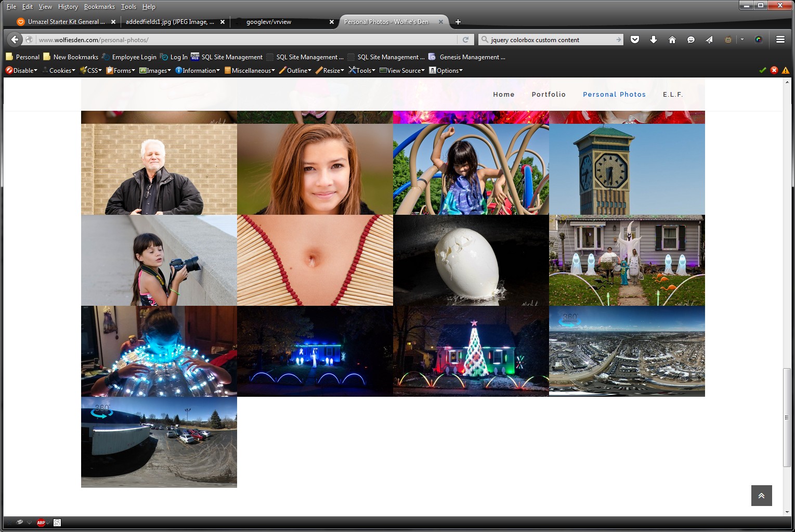Open the Disable developer toolbar menu
The image size is (795, 532).
(21, 70)
